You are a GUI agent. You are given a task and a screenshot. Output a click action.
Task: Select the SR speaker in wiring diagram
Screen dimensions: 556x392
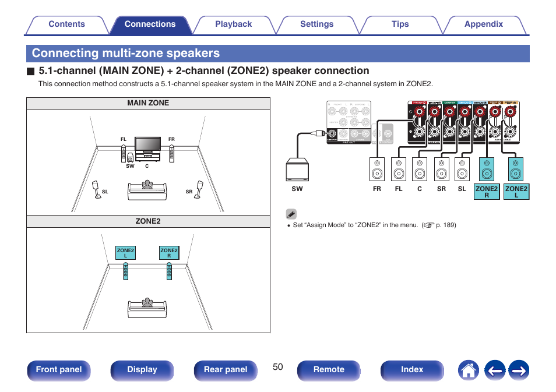pos(441,169)
